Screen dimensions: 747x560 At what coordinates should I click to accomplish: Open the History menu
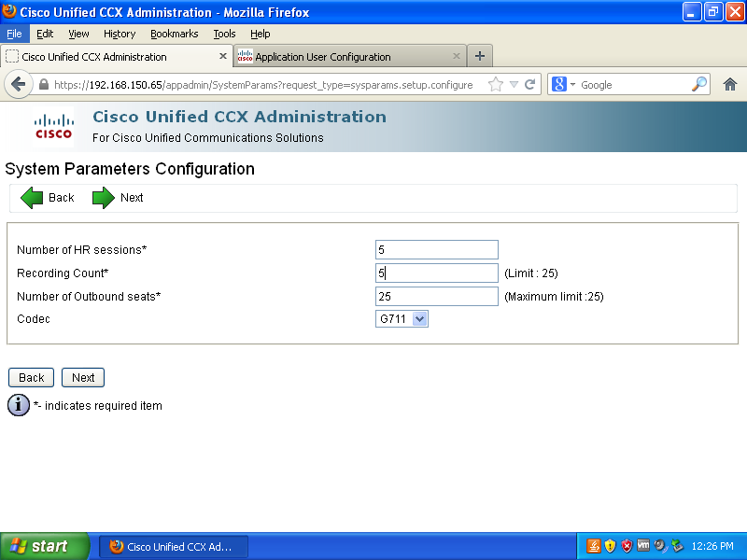pyautogui.click(x=120, y=34)
